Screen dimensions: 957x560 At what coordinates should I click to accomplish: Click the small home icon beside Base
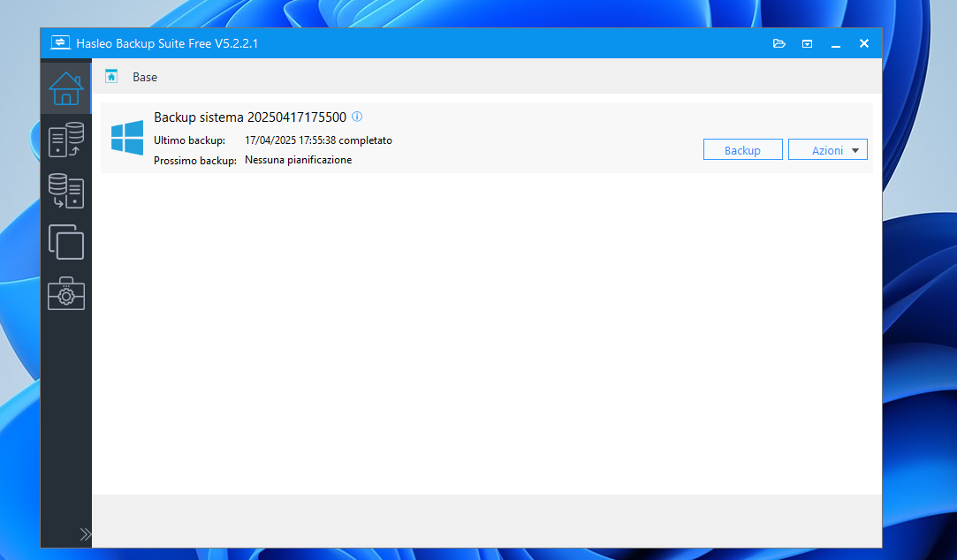[x=111, y=76]
